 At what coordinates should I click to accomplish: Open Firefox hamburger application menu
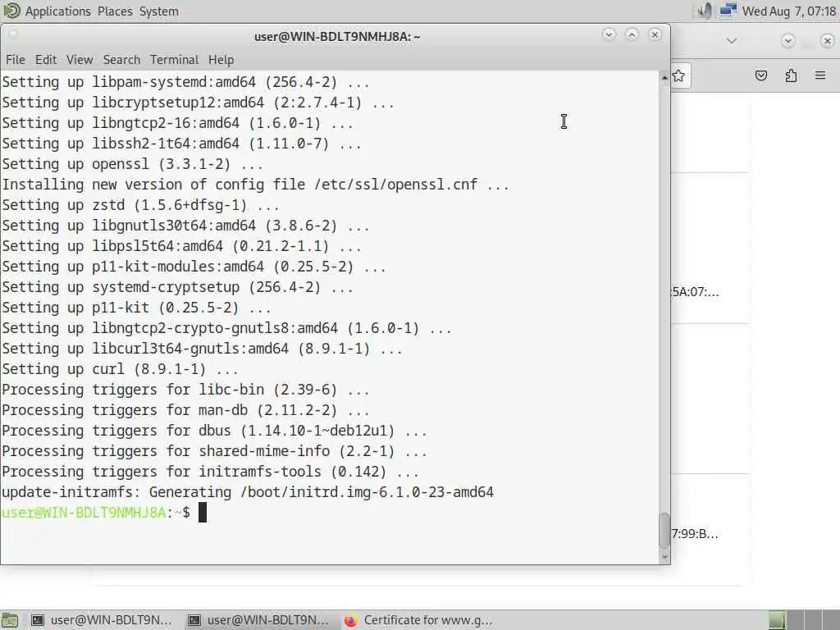pos(820,75)
